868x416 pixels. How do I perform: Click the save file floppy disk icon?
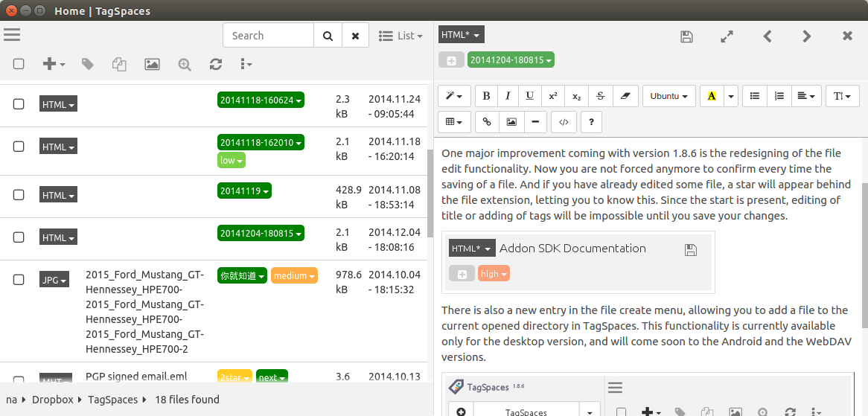pyautogui.click(x=687, y=36)
